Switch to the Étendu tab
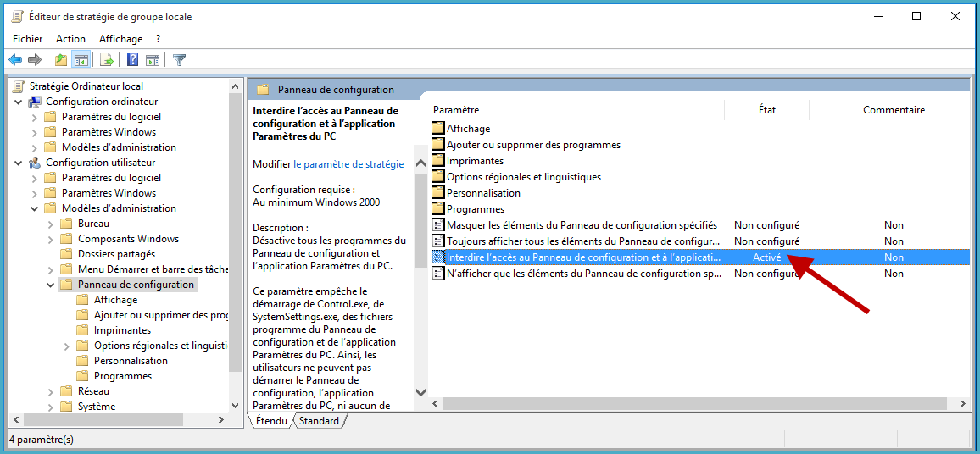 tap(272, 421)
